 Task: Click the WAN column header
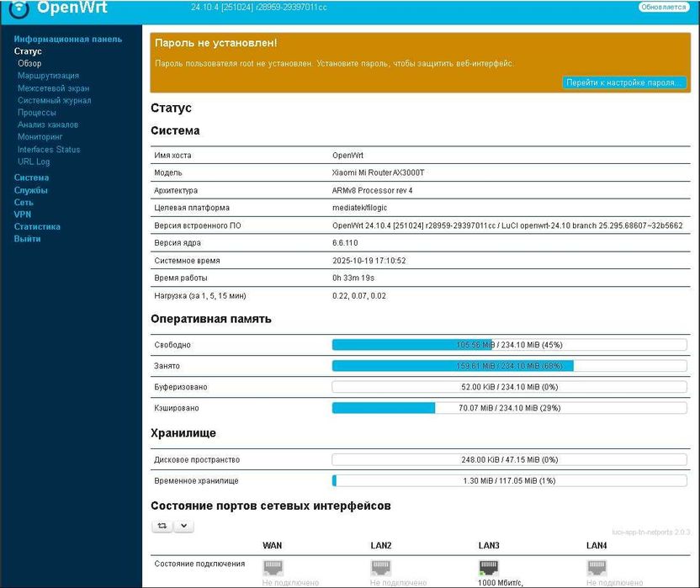[x=273, y=546]
